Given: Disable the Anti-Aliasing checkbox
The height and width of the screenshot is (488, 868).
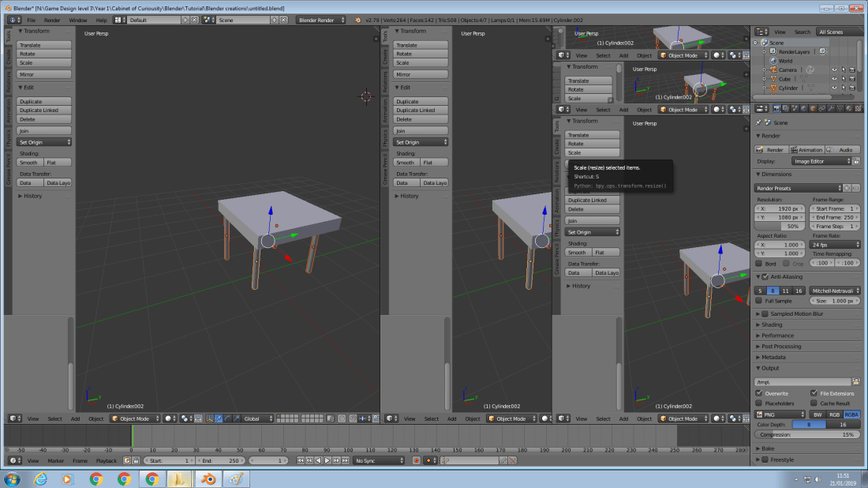Looking at the screenshot, I should [765, 276].
